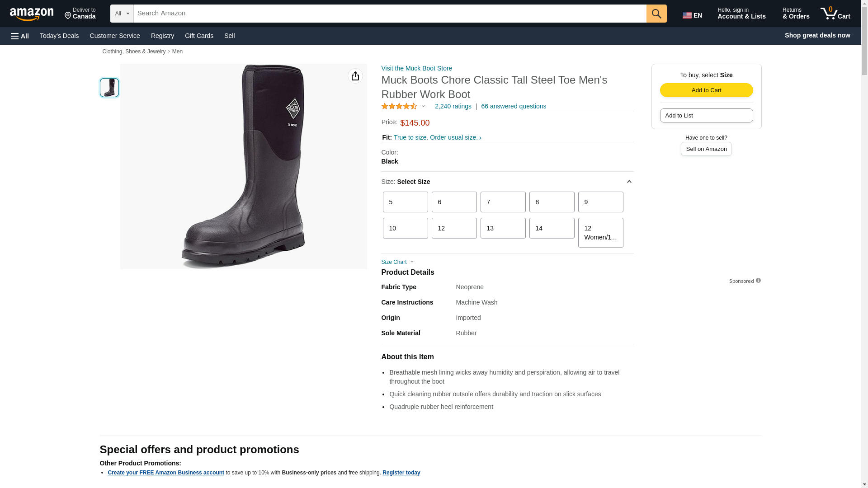The image size is (868, 488).
Task: Select the black boot thumbnail image
Action: click(109, 88)
